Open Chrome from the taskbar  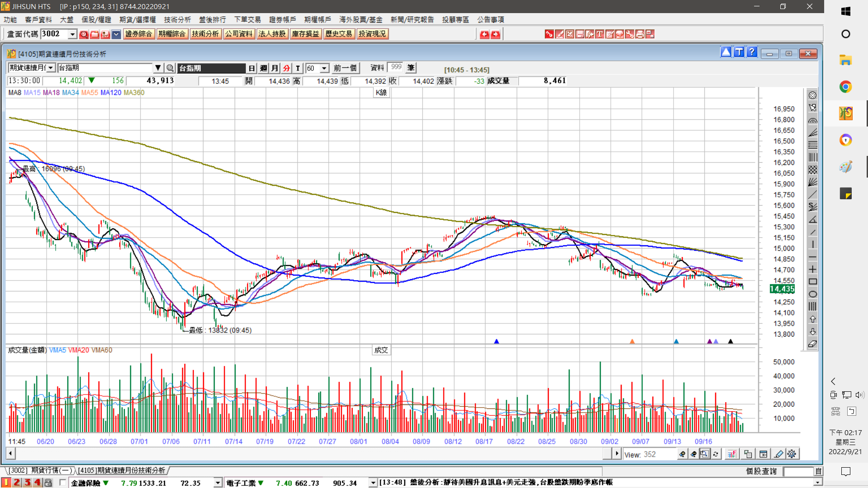point(845,87)
